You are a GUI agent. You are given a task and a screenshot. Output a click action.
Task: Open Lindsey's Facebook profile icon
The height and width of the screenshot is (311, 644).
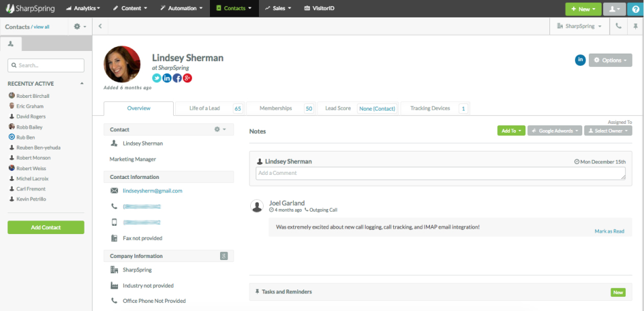click(177, 78)
